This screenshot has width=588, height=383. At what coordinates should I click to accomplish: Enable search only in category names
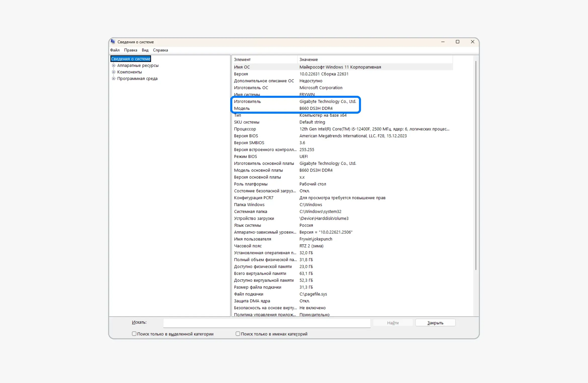pos(238,334)
